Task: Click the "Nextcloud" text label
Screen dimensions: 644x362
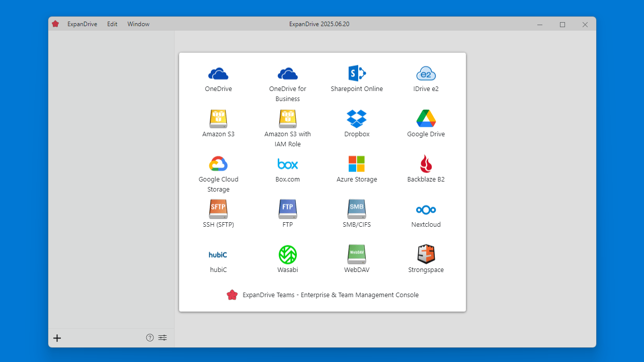Action: [x=426, y=225]
